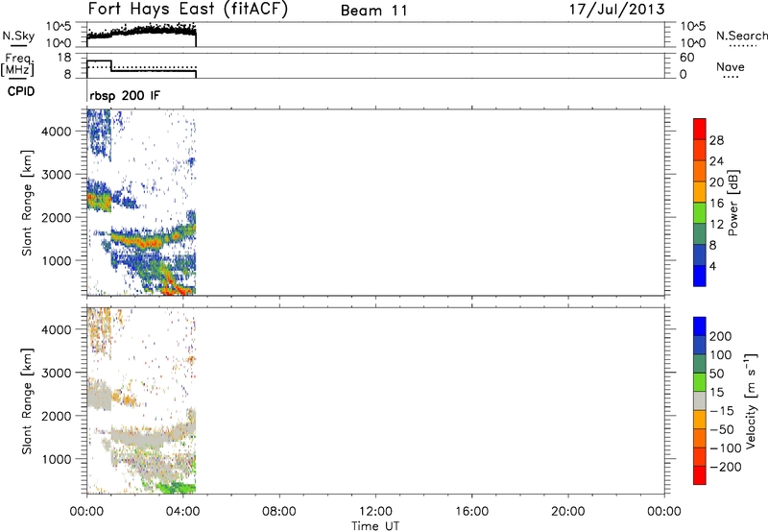
Task: Click the '60' Nave axis value
Action: coord(686,58)
